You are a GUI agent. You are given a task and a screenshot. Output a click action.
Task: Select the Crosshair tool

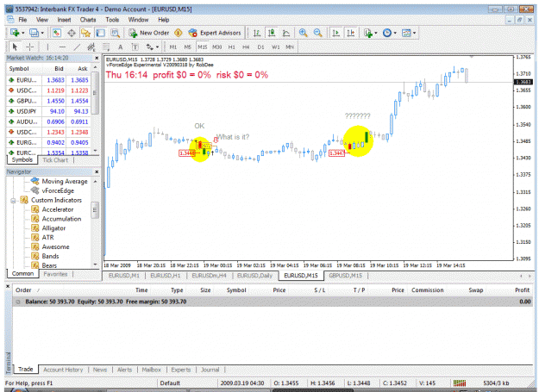[30, 47]
